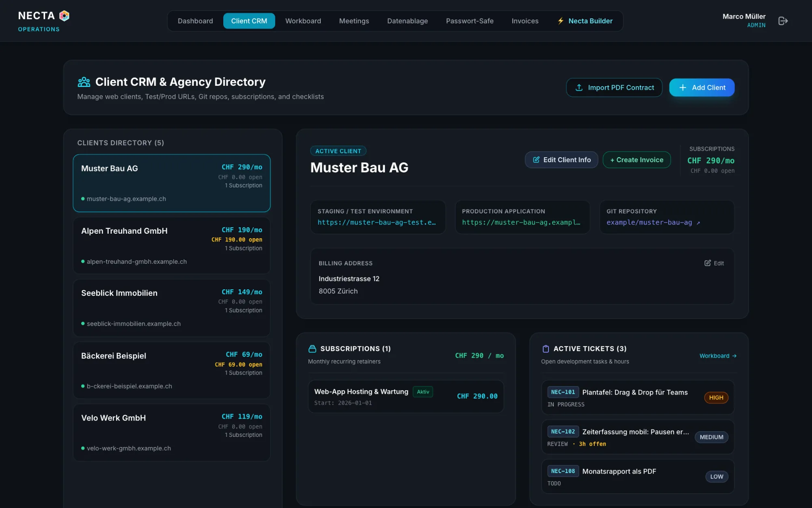Open the Dashboard tab
This screenshot has width=812, height=508.
coord(195,21)
